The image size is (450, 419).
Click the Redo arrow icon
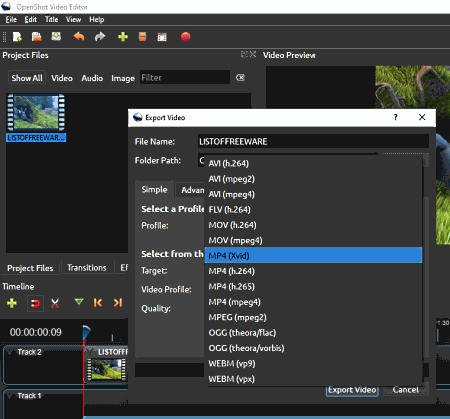point(100,36)
